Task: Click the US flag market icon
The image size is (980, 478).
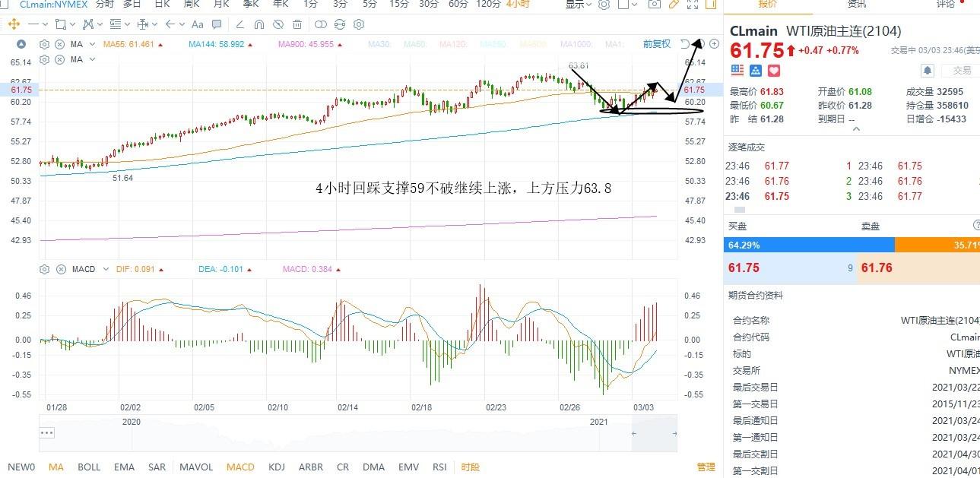Action: point(737,71)
